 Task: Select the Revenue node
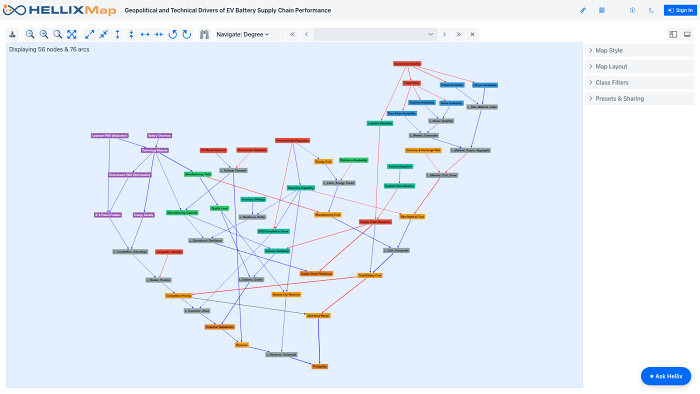pos(242,345)
